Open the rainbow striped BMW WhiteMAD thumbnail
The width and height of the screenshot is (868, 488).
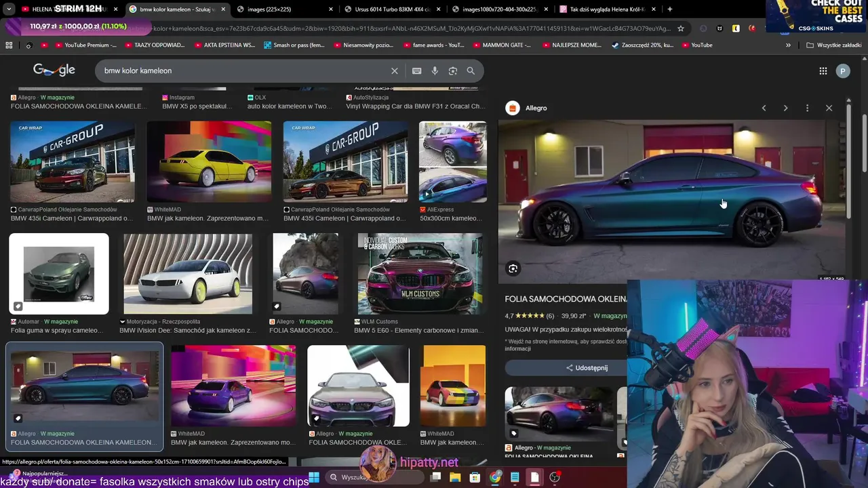(453, 386)
